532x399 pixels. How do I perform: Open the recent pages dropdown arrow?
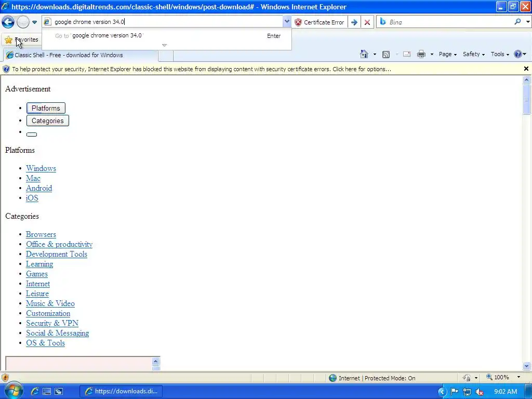(x=35, y=22)
